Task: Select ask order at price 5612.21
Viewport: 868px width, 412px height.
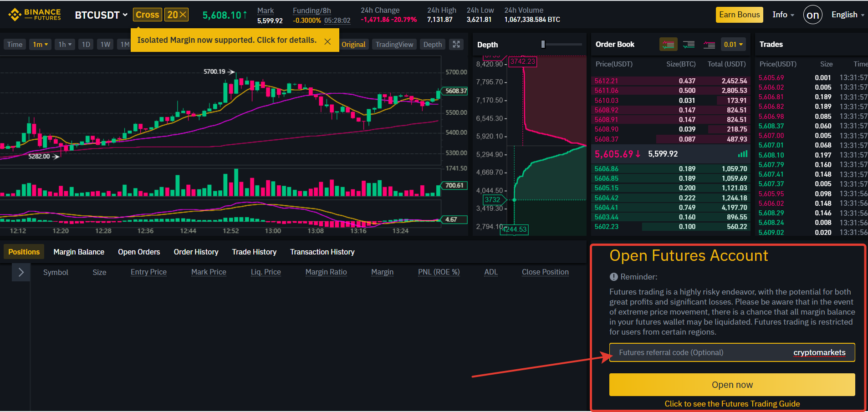Action: point(671,81)
